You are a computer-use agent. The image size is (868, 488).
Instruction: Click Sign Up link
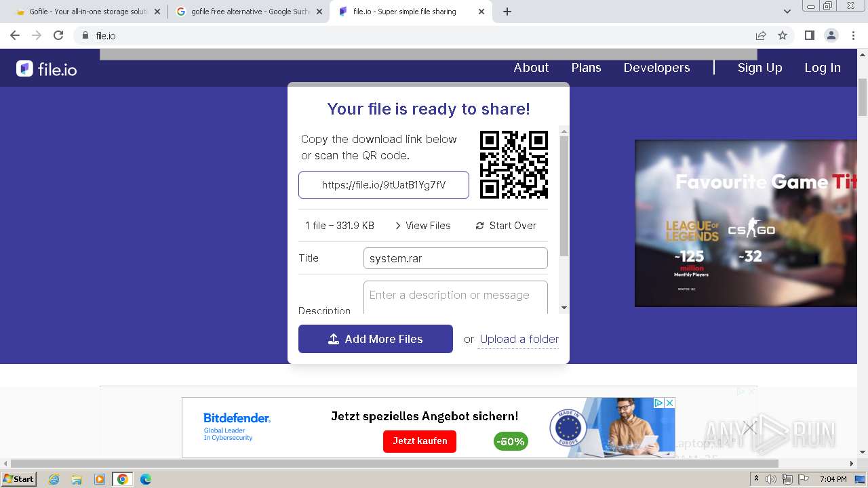pos(759,68)
